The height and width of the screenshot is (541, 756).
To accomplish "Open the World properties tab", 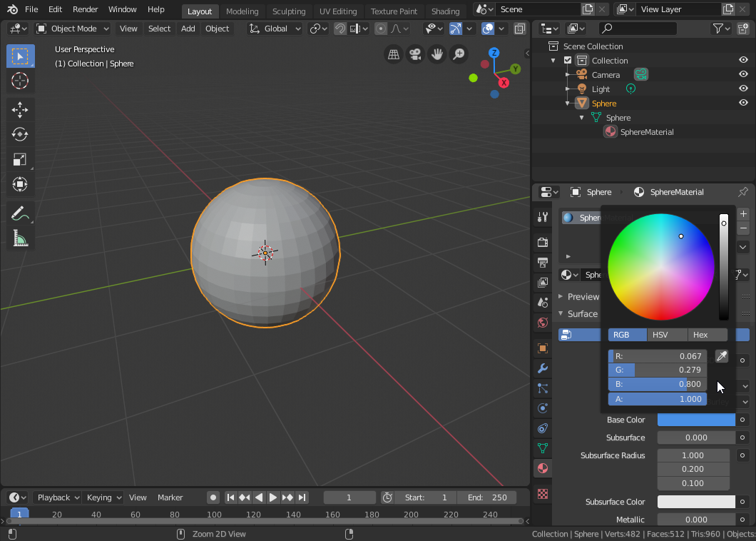I will point(543,323).
